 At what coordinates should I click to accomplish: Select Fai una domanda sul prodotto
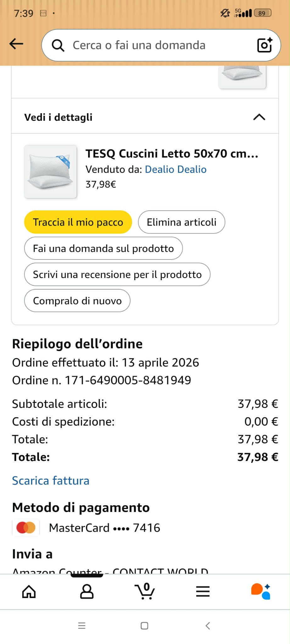click(x=103, y=248)
